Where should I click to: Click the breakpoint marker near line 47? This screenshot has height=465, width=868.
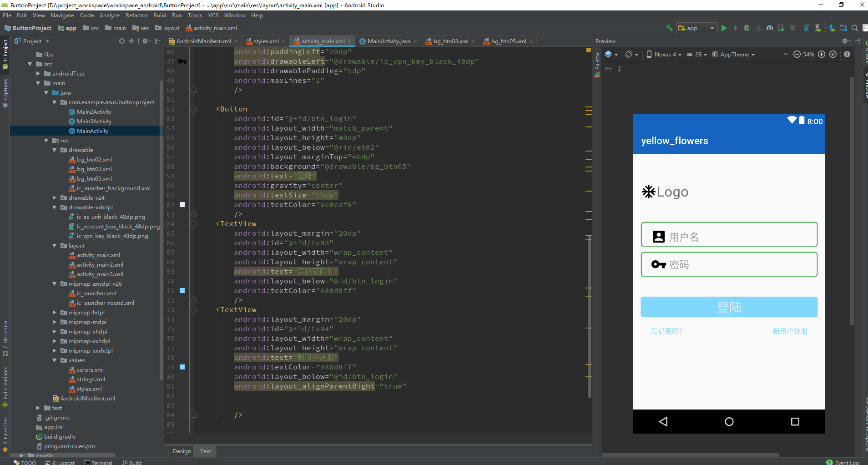182,61
